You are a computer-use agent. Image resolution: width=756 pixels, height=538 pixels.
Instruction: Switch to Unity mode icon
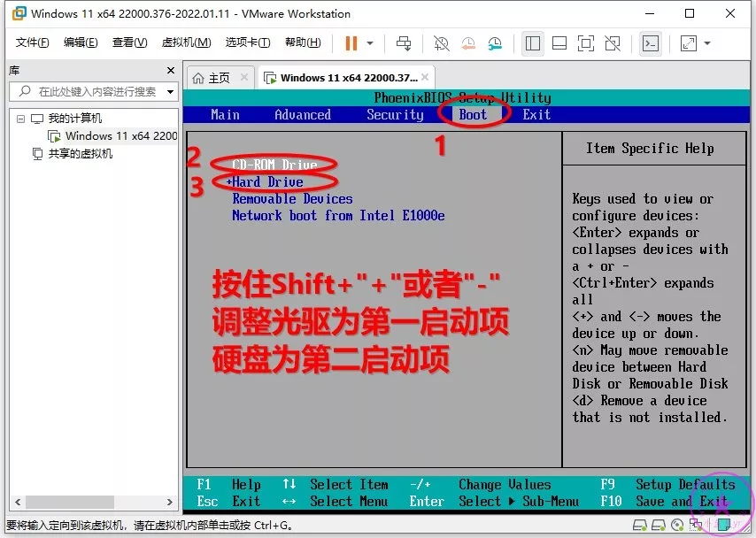(x=613, y=43)
